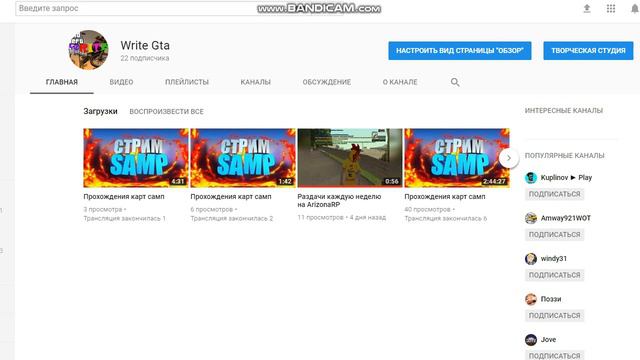The width and height of the screenshot is (640, 360).
Task: Open title of video with 6 просмотров
Action: pyautogui.click(x=231, y=196)
